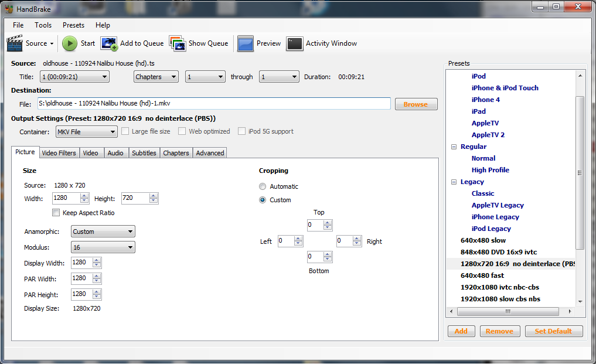Open the Tools menu
Image resolution: width=596 pixels, height=364 pixels.
click(x=43, y=25)
